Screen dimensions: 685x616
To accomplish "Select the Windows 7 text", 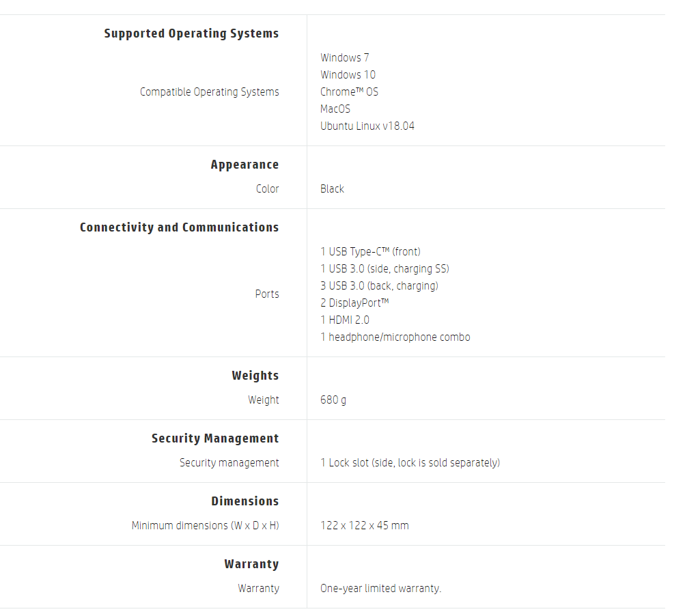I will point(344,57).
